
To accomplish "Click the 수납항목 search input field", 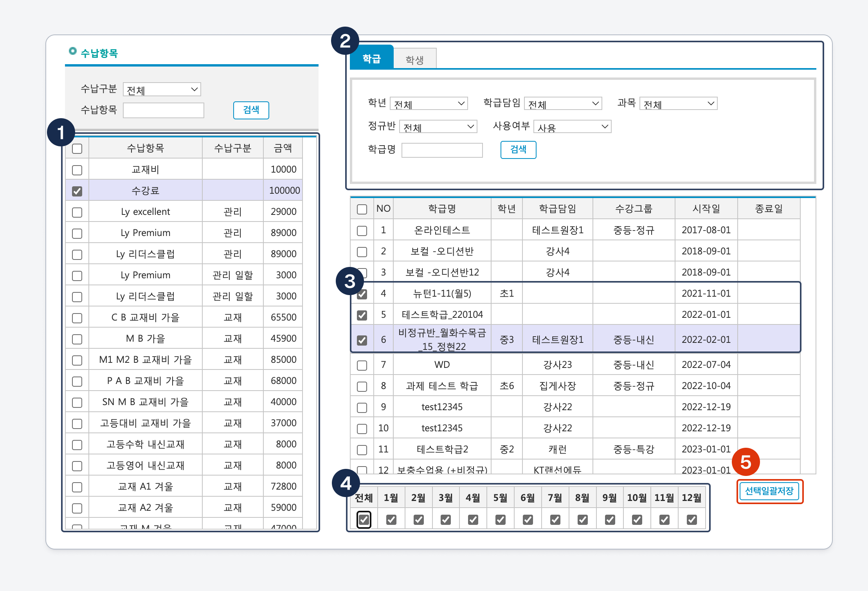I will (x=163, y=110).
